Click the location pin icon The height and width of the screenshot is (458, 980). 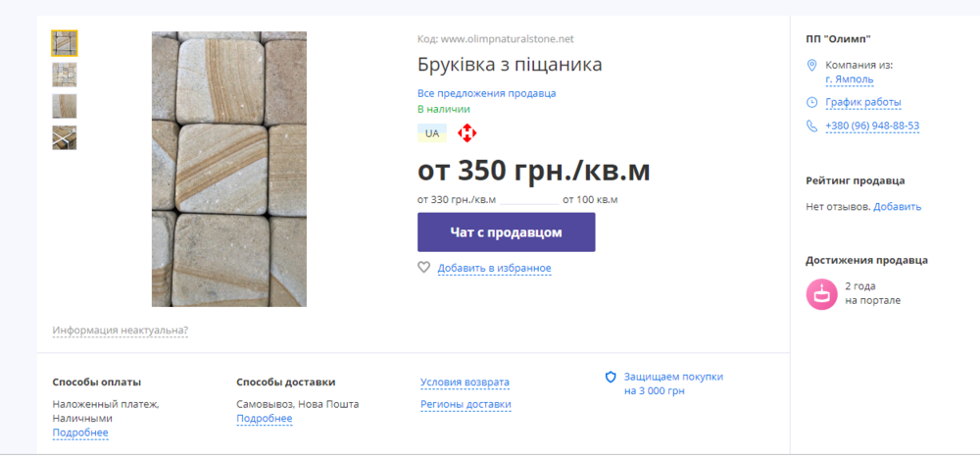811,66
